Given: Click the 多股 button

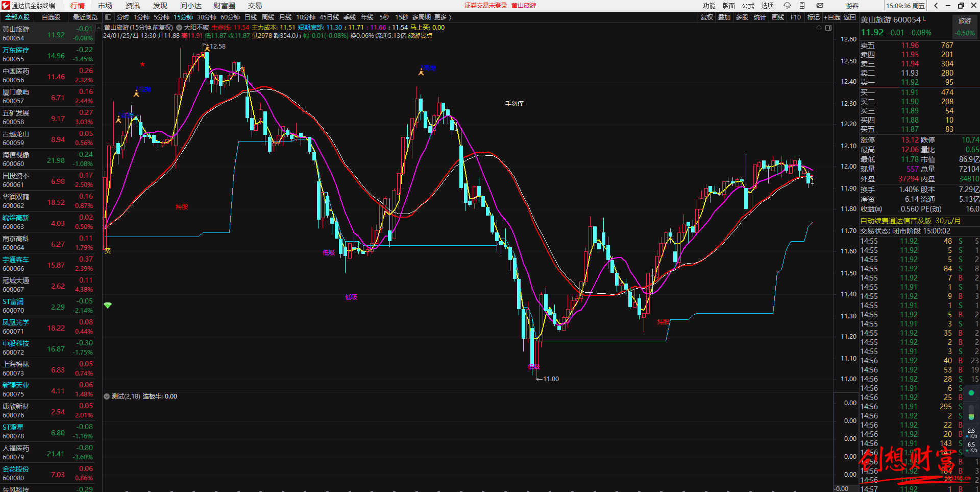Looking at the screenshot, I should point(742,17).
